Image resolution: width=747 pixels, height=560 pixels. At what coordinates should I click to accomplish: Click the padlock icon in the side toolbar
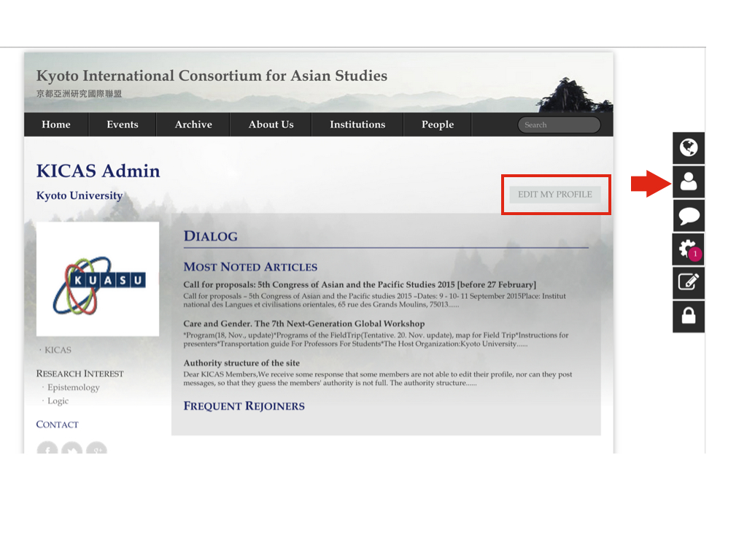pyautogui.click(x=689, y=316)
